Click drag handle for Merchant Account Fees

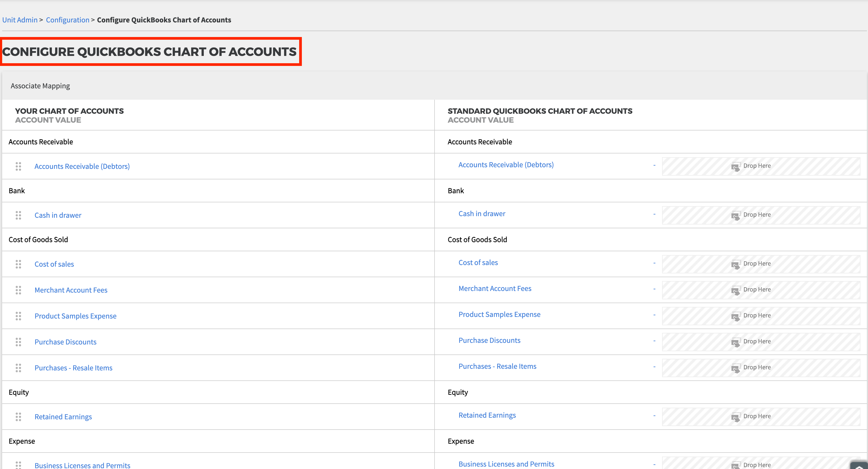18,290
